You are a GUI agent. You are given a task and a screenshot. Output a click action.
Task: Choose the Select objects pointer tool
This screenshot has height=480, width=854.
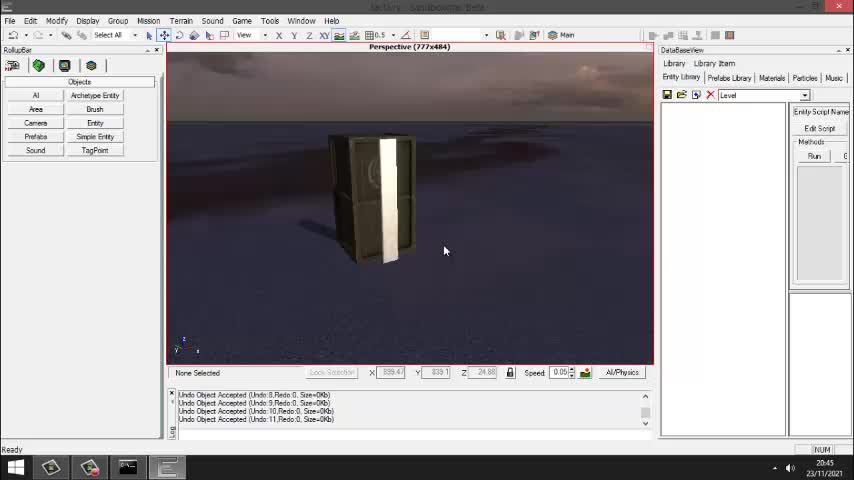tap(149, 35)
